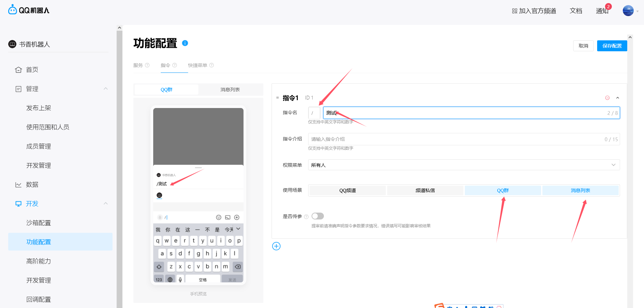Click shift key on preview keyboard
Screen dimensions: 644x308
tap(159, 267)
